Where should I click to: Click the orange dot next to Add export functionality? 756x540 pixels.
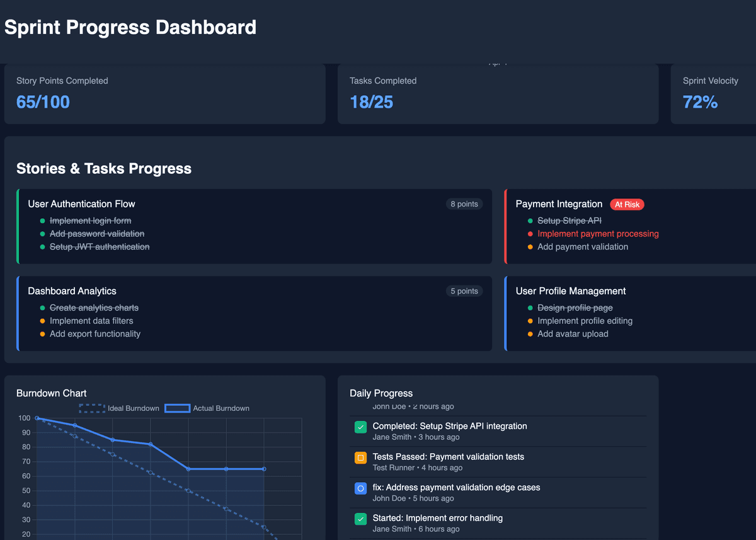[x=43, y=334]
